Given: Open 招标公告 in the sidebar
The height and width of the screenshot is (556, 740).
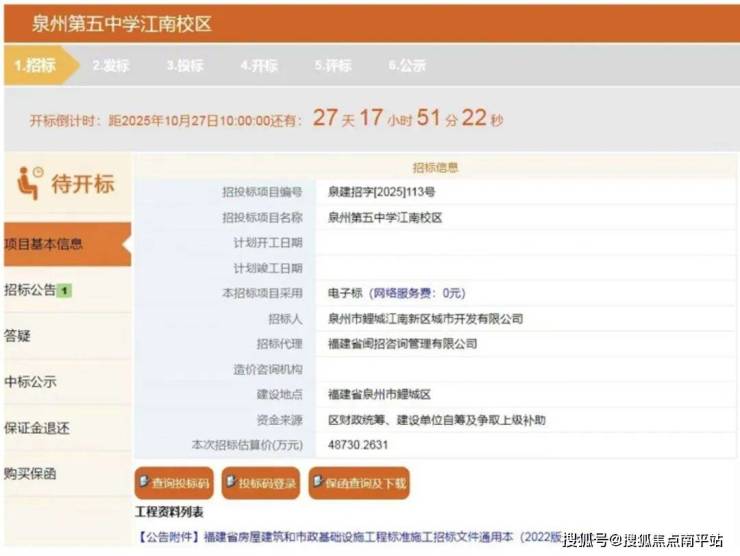Looking at the screenshot, I should [30, 290].
